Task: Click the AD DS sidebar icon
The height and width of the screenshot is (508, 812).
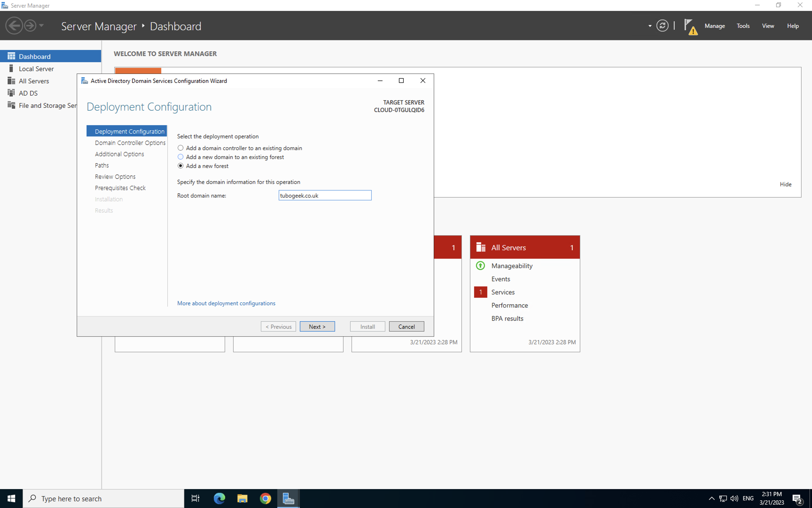Action: tap(12, 93)
